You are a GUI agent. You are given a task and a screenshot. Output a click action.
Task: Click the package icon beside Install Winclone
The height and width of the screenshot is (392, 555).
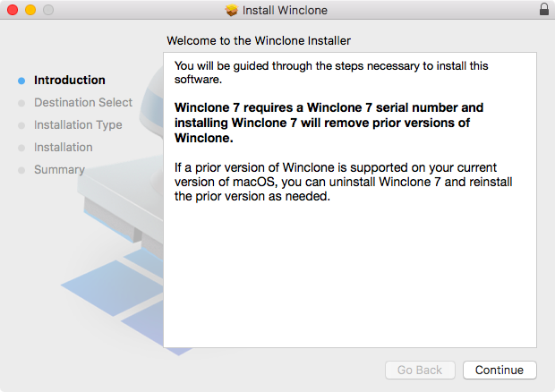point(232,10)
